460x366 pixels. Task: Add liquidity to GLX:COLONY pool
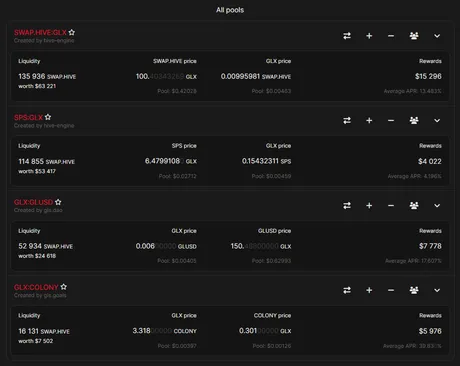(x=369, y=290)
